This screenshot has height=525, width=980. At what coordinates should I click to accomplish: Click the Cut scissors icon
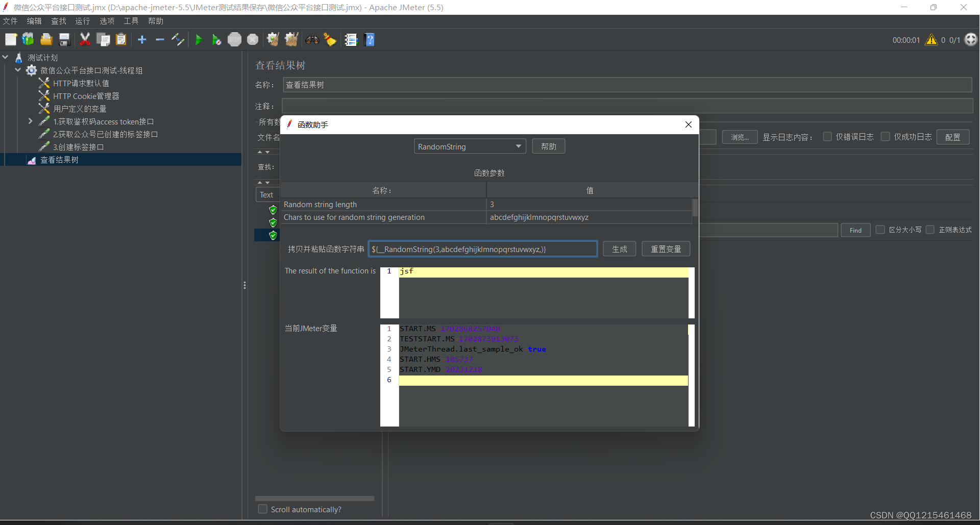tap(85, 39)
